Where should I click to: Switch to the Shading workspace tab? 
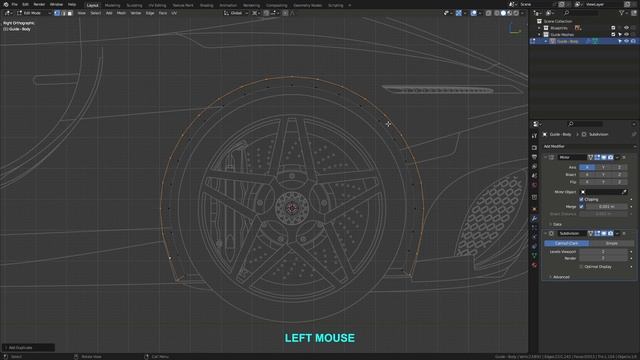(207, 5)
